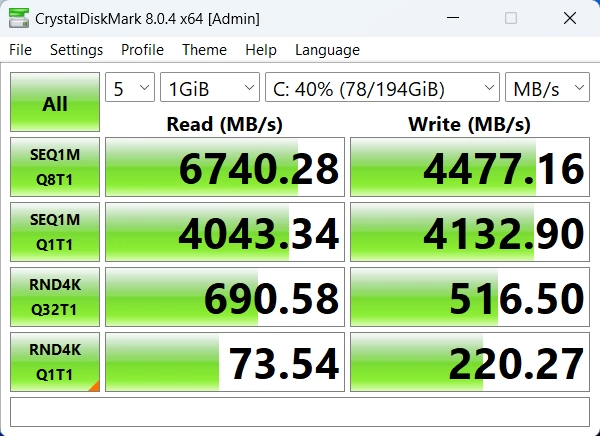Click the CrystalDiskMark app icon in title bar
The width and height of the screenshot is (600, 436).
pyautogui.click(x=17, y=18)
